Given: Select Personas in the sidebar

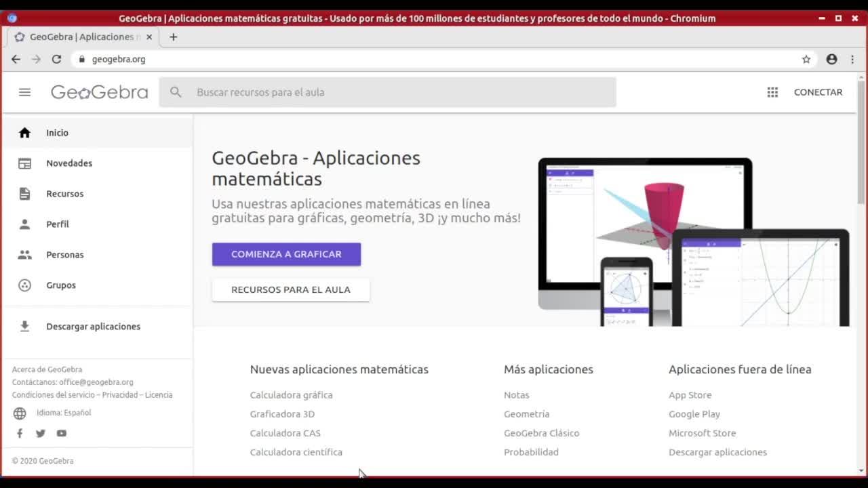Looking at the screenshot, I should [x=98, y=255].
